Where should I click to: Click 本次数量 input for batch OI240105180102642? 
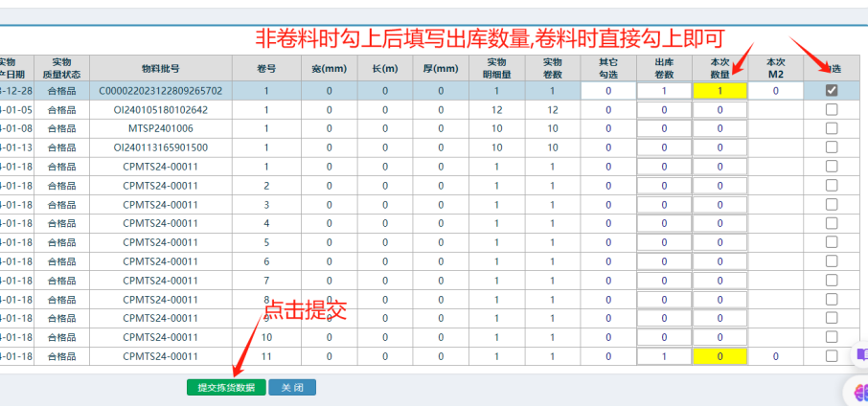click(720, 110)
